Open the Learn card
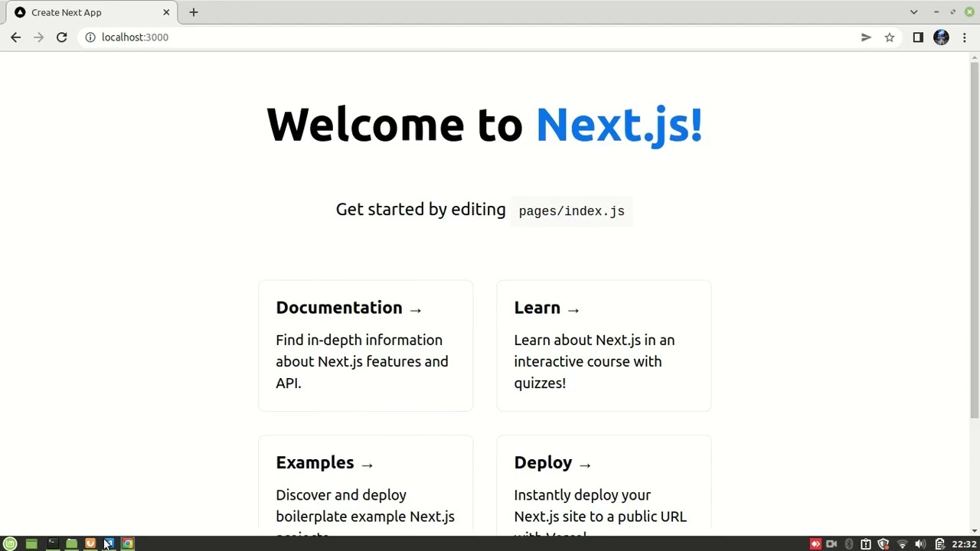The width and height of the screenshot is (980, 551). pyautogui.click(x=604, y=346)
